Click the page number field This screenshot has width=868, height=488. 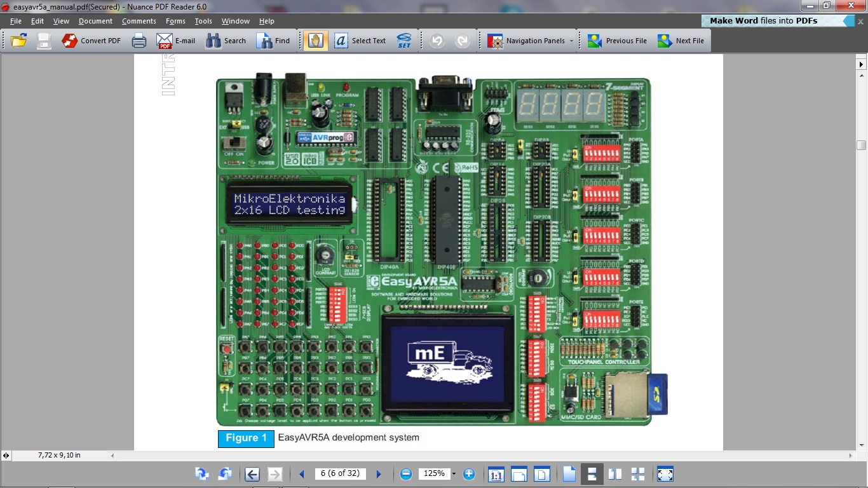340,474
